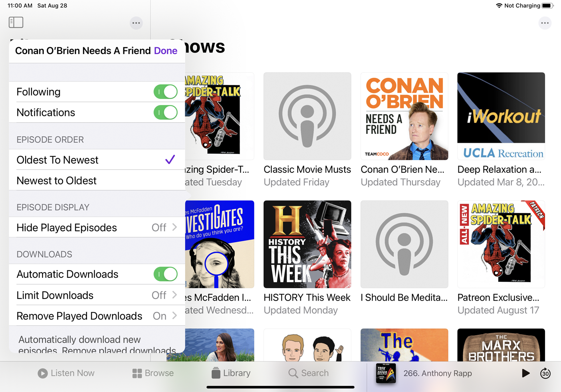Open Conan O'Brien Needs A Friend artwork
This screenshot has height=392, width=561.
[404, 116]
